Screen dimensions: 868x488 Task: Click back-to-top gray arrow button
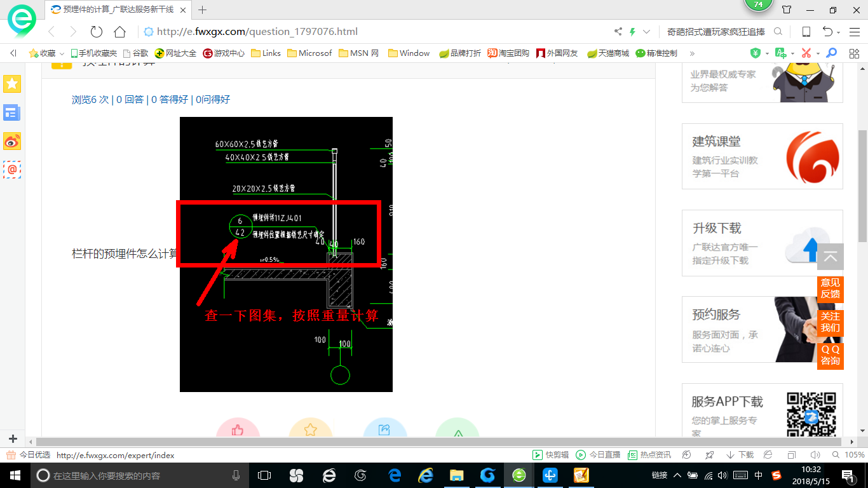pyautogui.click(x=831, y=257)
